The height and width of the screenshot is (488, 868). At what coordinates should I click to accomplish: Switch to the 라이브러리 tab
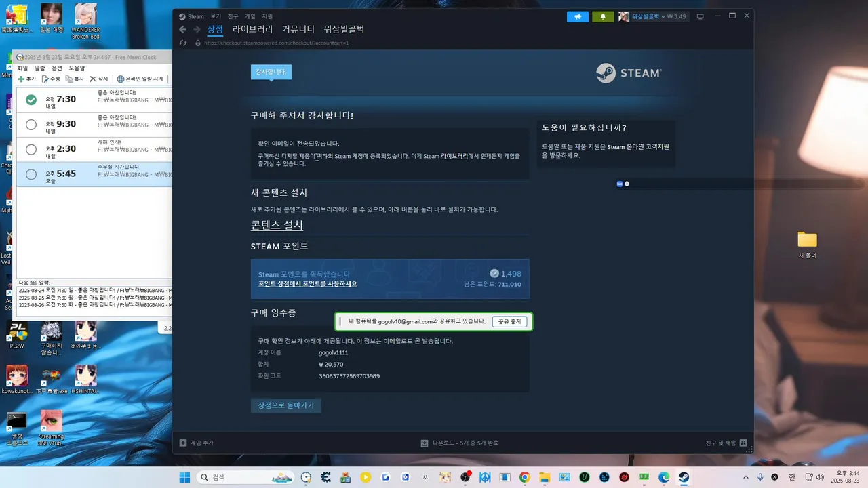[252, 29]
